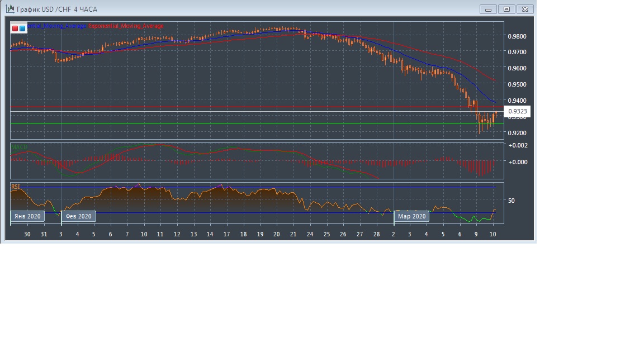Maximize the USD/CHF chart window
644x362 pixels.
(x=507, y=9)
